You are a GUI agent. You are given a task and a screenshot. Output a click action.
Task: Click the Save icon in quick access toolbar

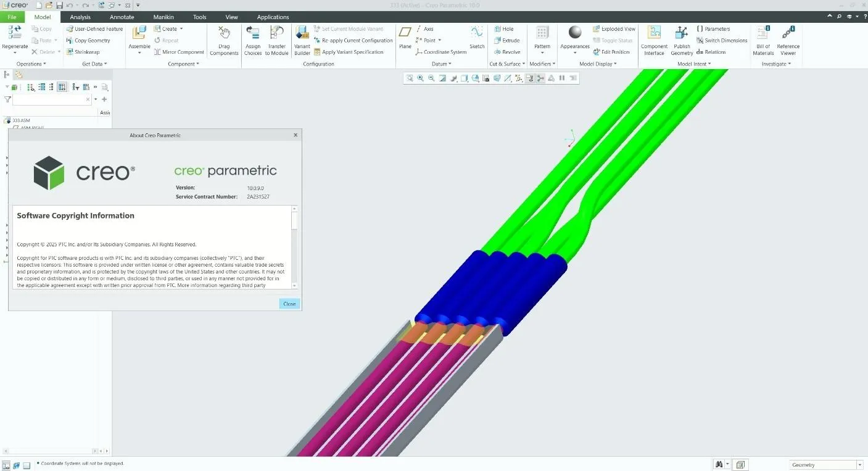point(60,5)
